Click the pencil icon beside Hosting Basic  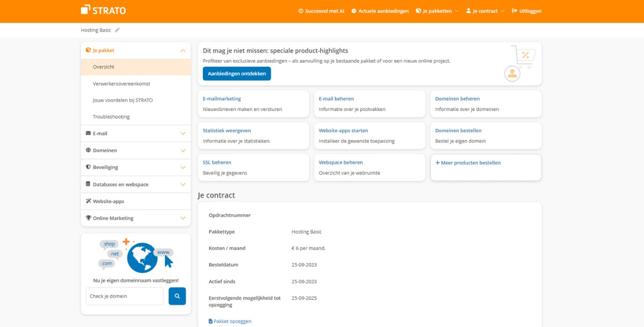[x=118, y=30]
